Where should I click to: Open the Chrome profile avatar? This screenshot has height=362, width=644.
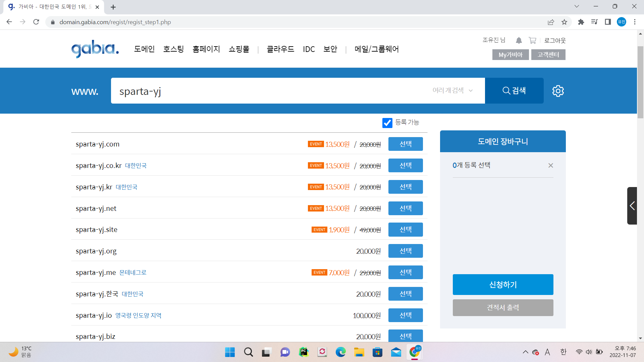point(622,22)
